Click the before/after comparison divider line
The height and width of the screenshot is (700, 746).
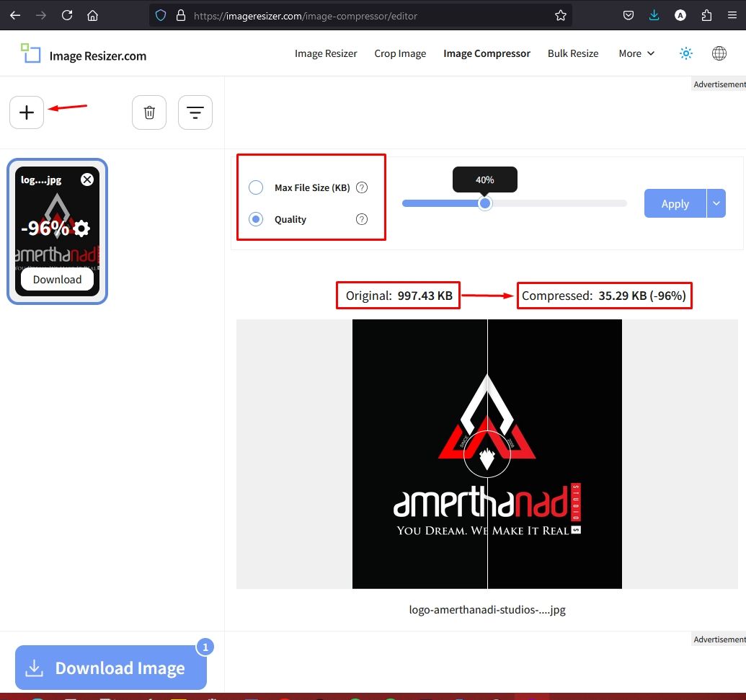point(487,454)
